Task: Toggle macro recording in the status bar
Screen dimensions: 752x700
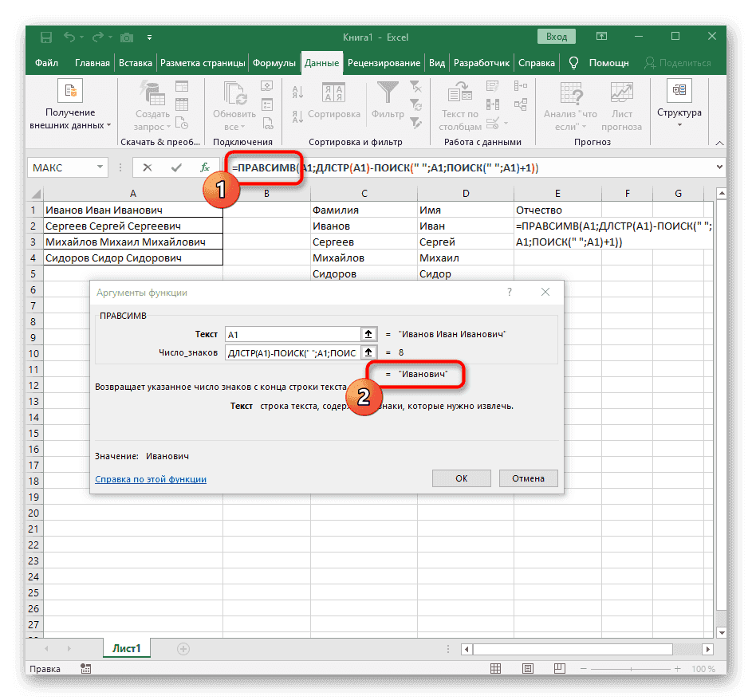Action: (85, 668)
